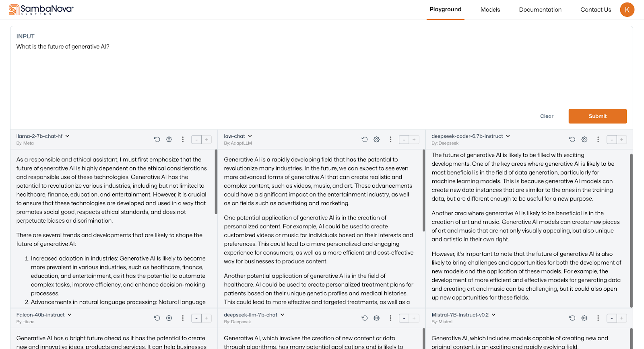
Task: Regenerate the Mistral-7B-Instruct-v0.2 response
Action: point(572,318)
